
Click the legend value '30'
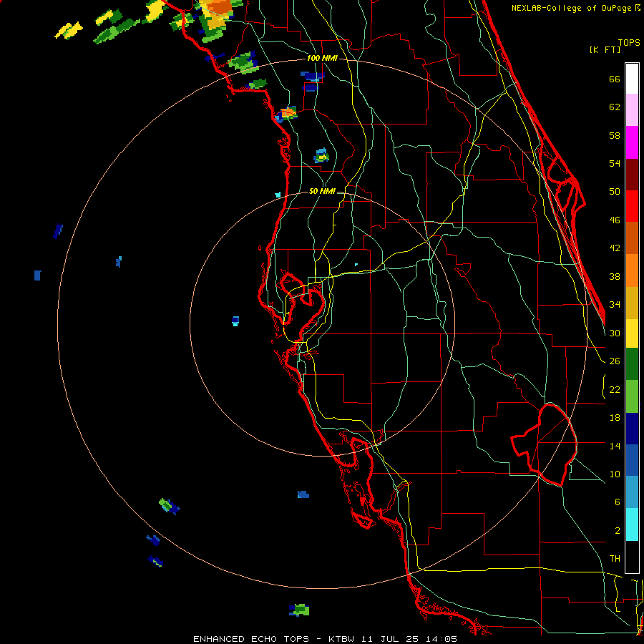pos(615,333)
